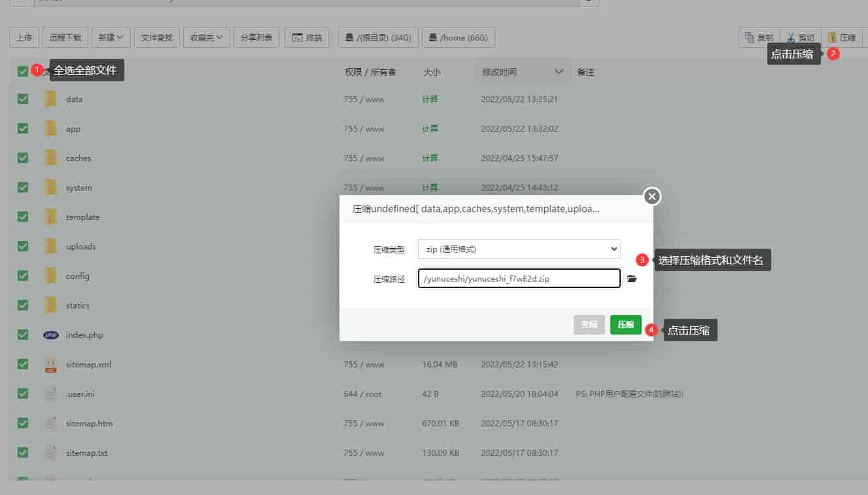Image resolution: width=868 pixels, height=495 pixels.
Task: Click the 远程下载 remote download button
Action: 65,37
